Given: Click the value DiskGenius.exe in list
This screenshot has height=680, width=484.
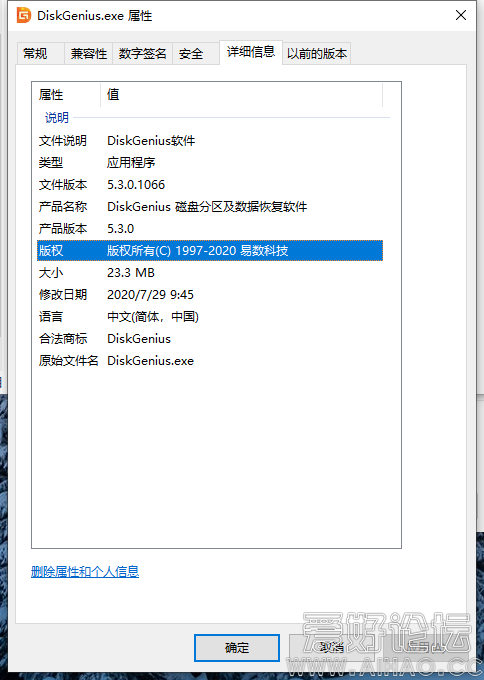Looking at the screenshot, I should point(150,361).
